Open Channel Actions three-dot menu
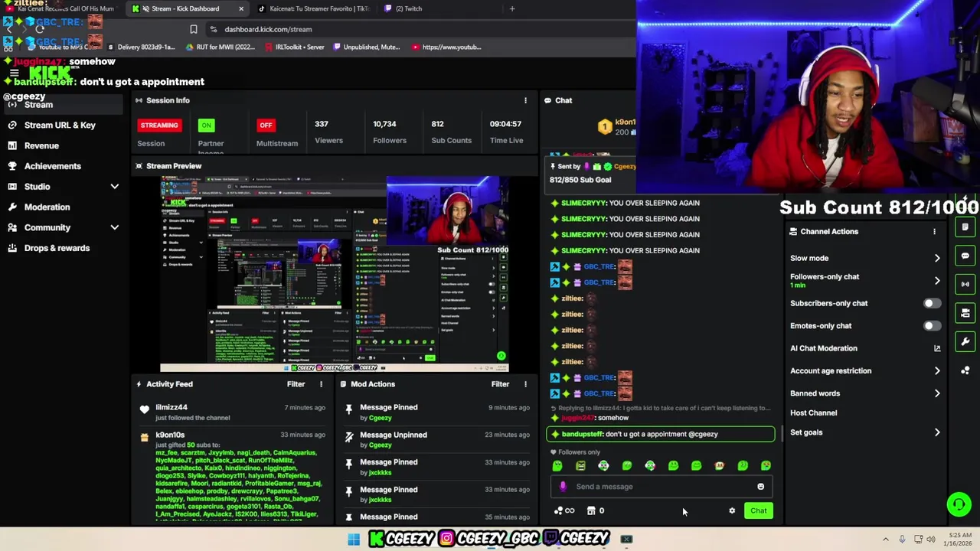 coord(934,231)
